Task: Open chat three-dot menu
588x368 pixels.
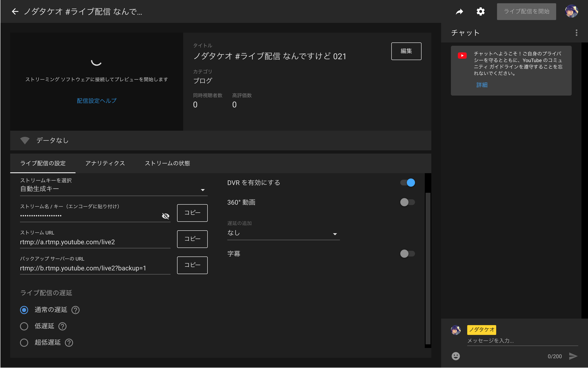Action: click(576, 33)
